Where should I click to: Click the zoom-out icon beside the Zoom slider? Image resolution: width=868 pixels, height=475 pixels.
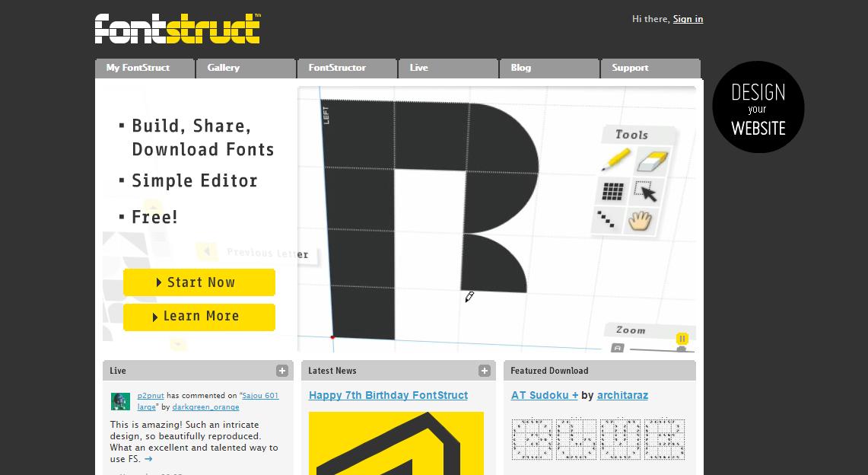(x=618, y=347)
